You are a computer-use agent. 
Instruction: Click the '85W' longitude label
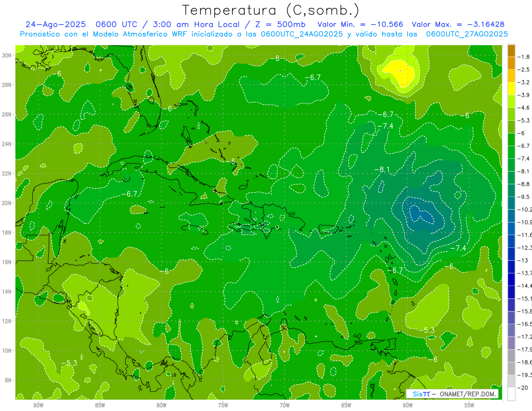(x=100, y=405)
